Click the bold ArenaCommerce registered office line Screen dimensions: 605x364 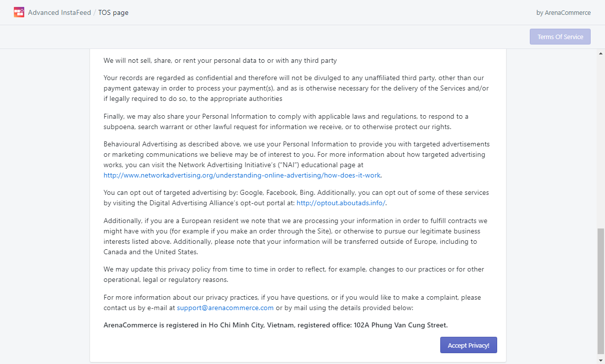tap(276, 325)
